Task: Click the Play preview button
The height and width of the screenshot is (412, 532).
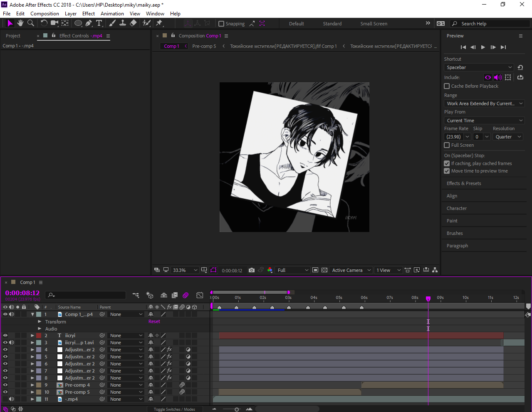Action: click(483, 47)
